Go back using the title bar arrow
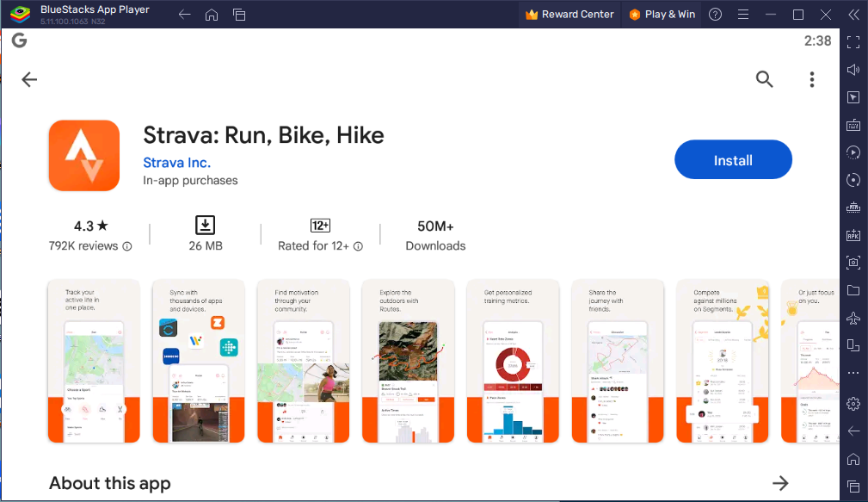 [184, 15]
